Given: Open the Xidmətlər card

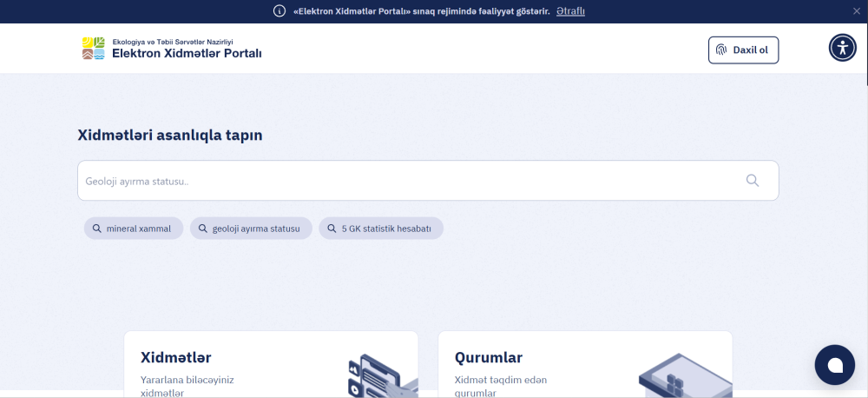Looking at the screenshot, I should (x=271, y=364).
